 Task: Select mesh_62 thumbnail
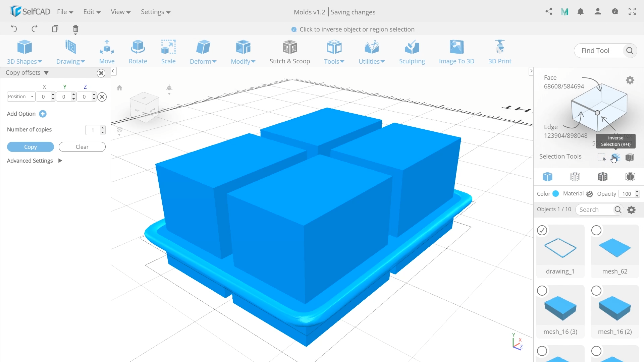(x=615, y=248)
